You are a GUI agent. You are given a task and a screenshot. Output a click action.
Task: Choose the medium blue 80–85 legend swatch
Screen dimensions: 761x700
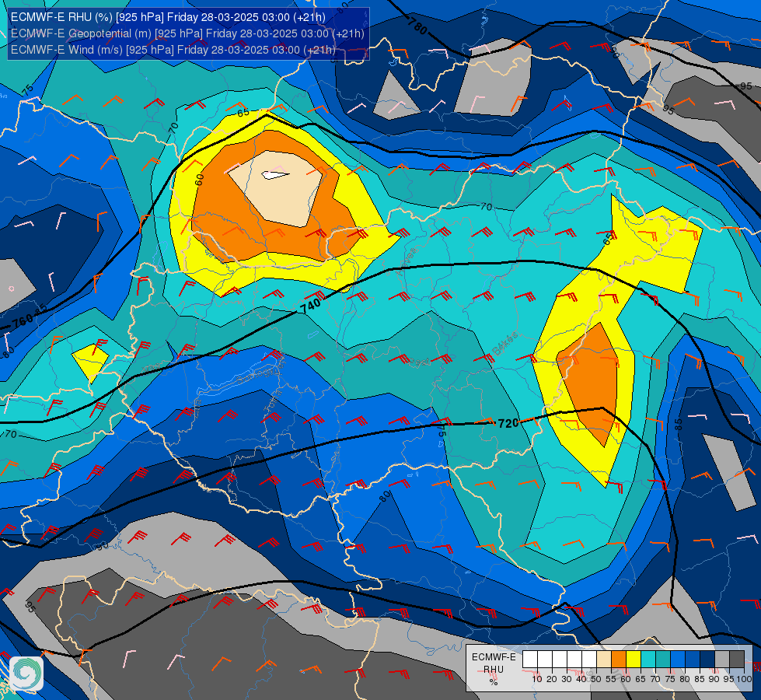pos(693,660)
